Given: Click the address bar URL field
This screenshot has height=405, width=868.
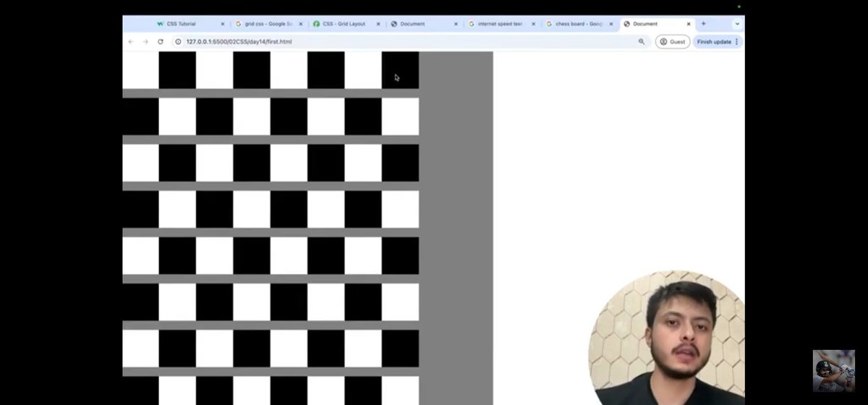Looking at the screenshot, I should point(411,42).
